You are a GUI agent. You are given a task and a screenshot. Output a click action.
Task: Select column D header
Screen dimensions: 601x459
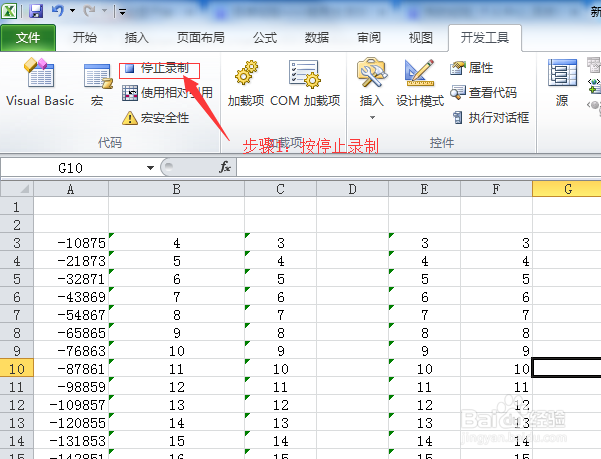(353, 189)
